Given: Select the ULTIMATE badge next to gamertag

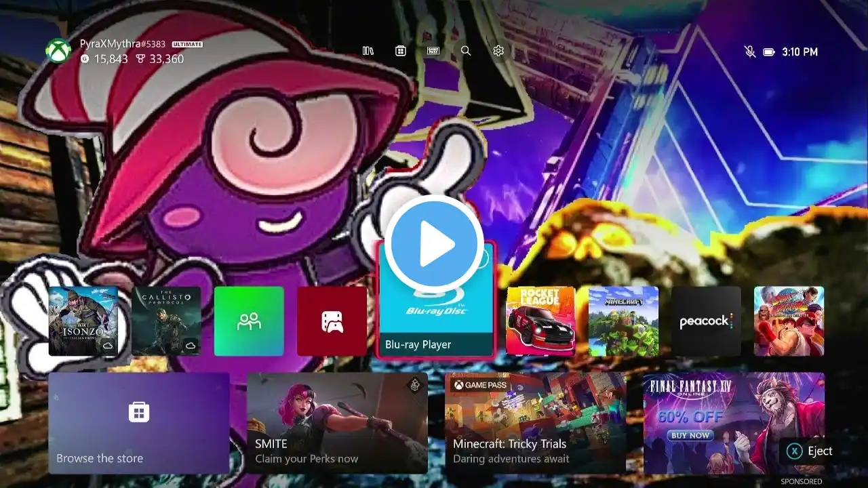Looking at the screenshot, I should [187, 44].
